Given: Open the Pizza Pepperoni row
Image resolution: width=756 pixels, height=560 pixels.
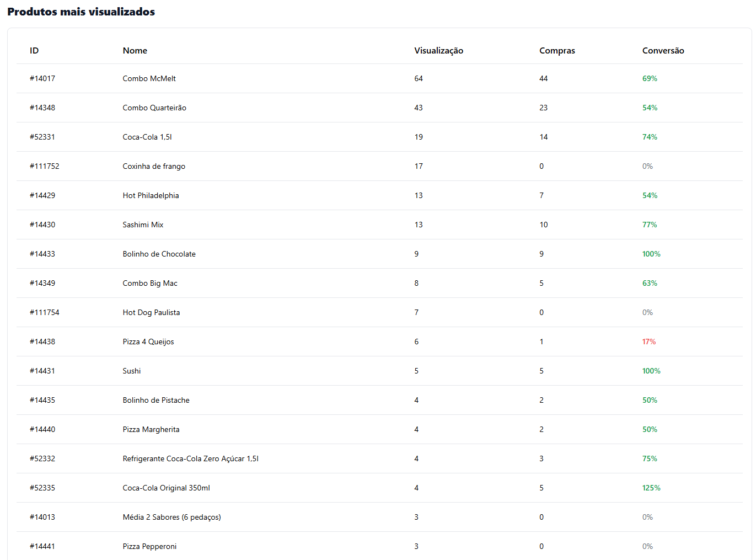Looking at the screenshot, I should pyautogui.click(x=149, y=546).
